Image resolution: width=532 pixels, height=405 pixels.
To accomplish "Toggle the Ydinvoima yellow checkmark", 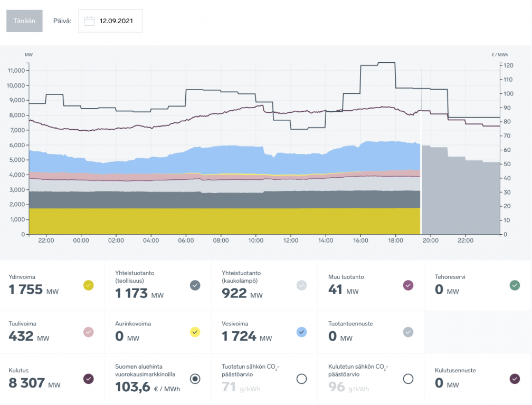I will [89, 285].
